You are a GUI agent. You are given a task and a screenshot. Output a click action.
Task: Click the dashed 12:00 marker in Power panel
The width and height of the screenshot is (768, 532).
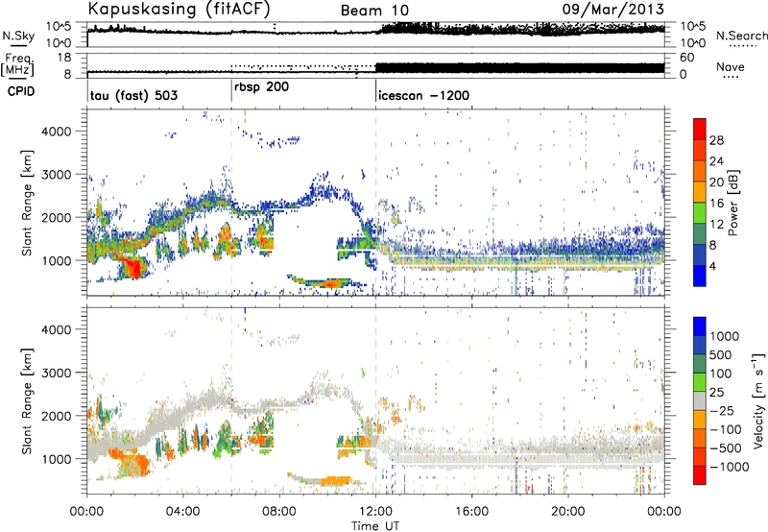click(x=376, y=203)
